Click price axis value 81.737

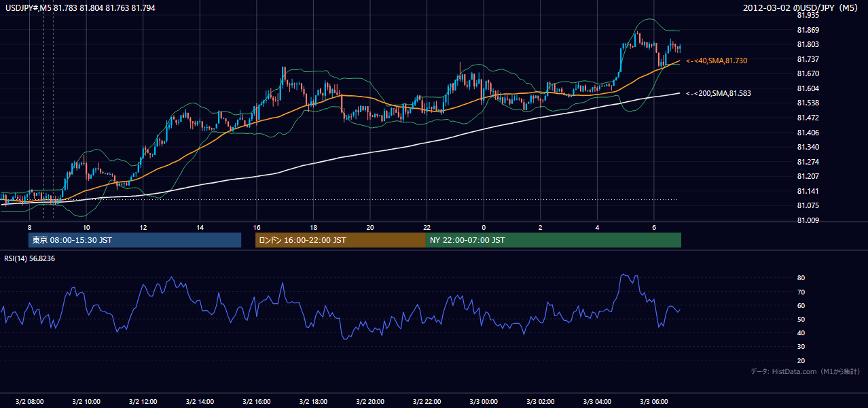808,59
